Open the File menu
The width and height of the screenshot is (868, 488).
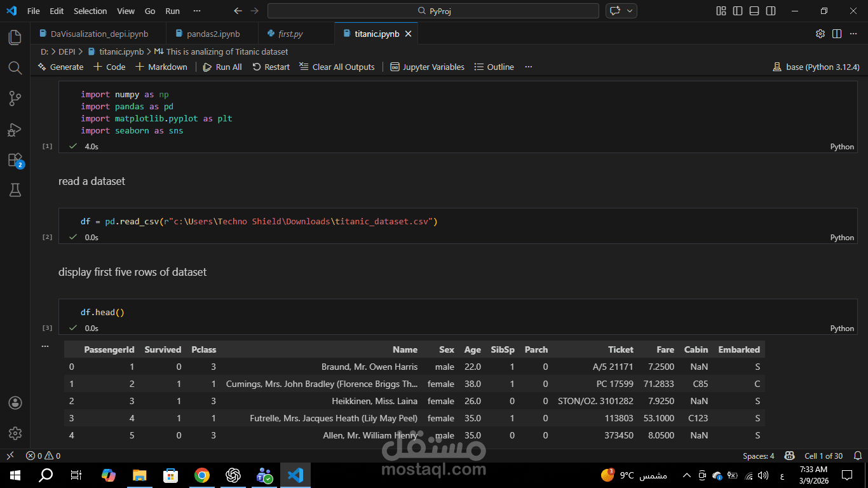[33, 11]
